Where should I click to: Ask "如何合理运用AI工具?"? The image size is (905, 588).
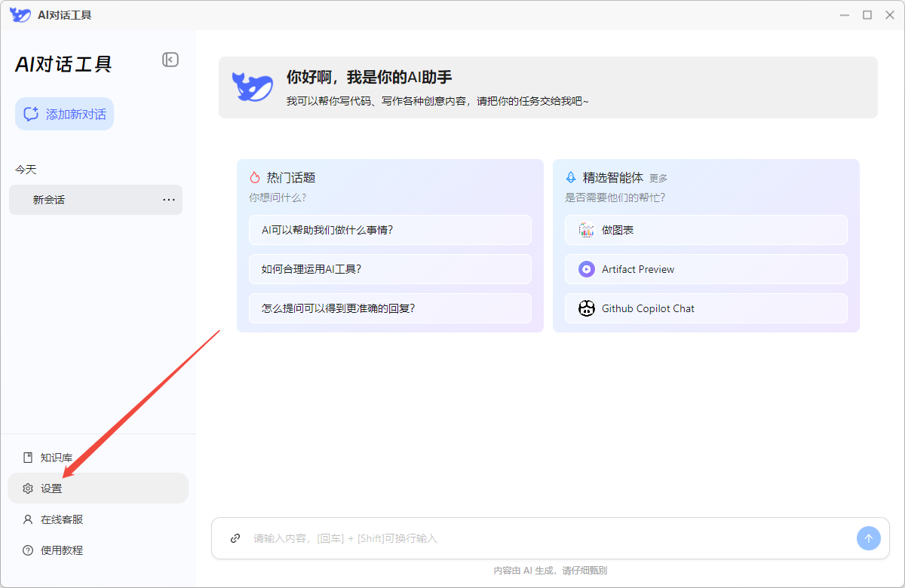click(x=390, y=269)
